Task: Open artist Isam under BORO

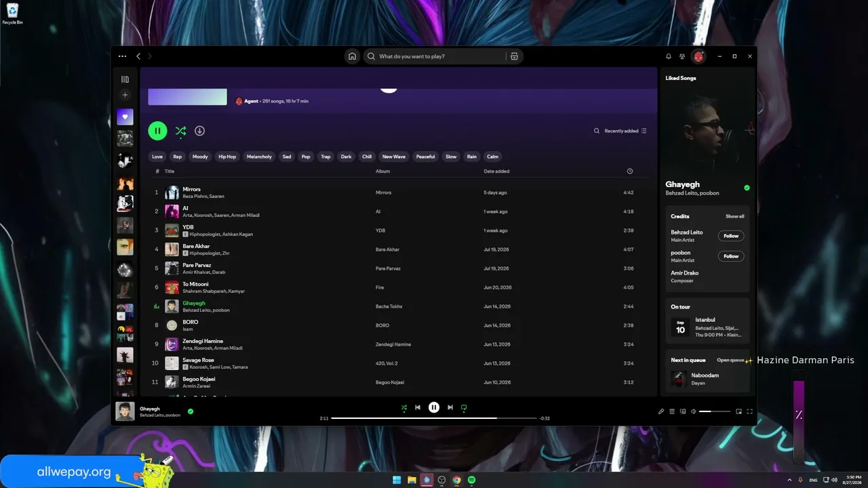Action: click(188, 329)
